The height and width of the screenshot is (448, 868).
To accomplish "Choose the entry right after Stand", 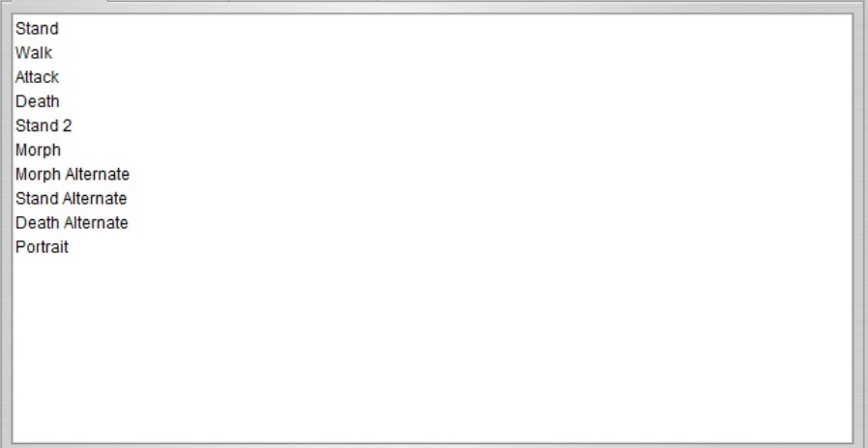I will coord(34,52).
